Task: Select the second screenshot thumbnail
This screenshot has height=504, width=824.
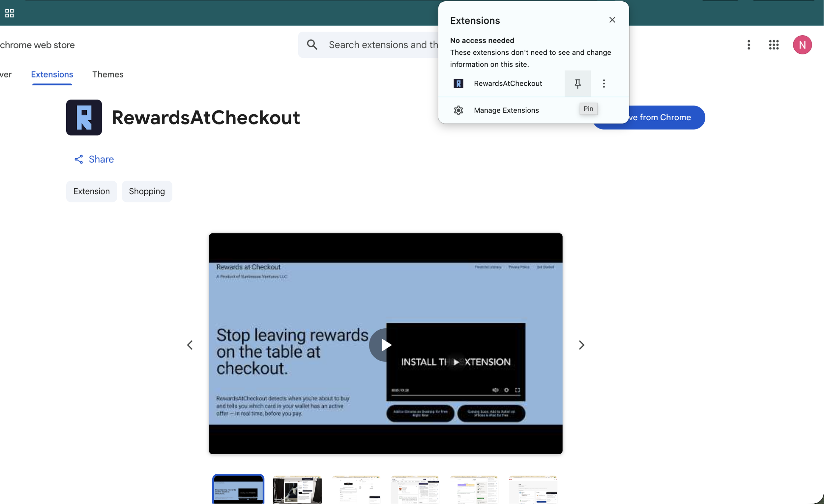Action: [297, 489]
